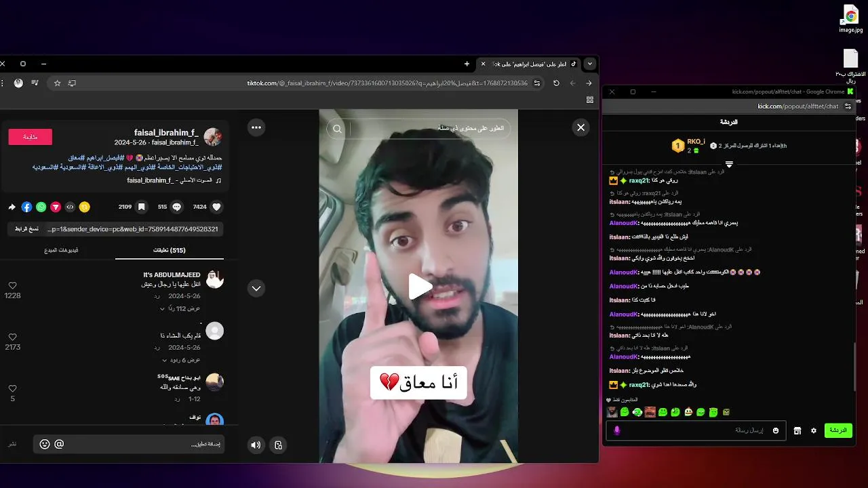868x488 pixels.
Task: Close the TikTok browser tab
Action: pyautogui.click(x=483, y=64)
